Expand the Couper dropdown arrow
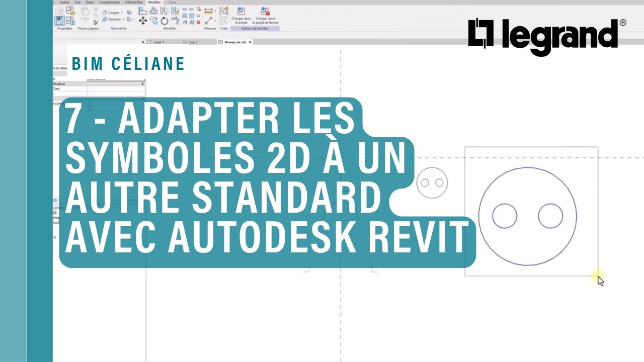644x362 pixels. pos(122,13)
